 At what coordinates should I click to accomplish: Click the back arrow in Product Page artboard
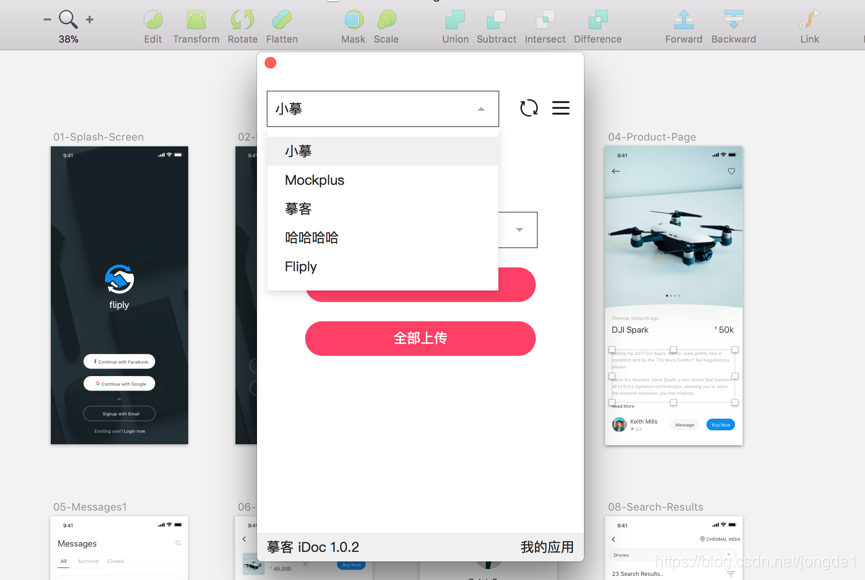(616, 171)
